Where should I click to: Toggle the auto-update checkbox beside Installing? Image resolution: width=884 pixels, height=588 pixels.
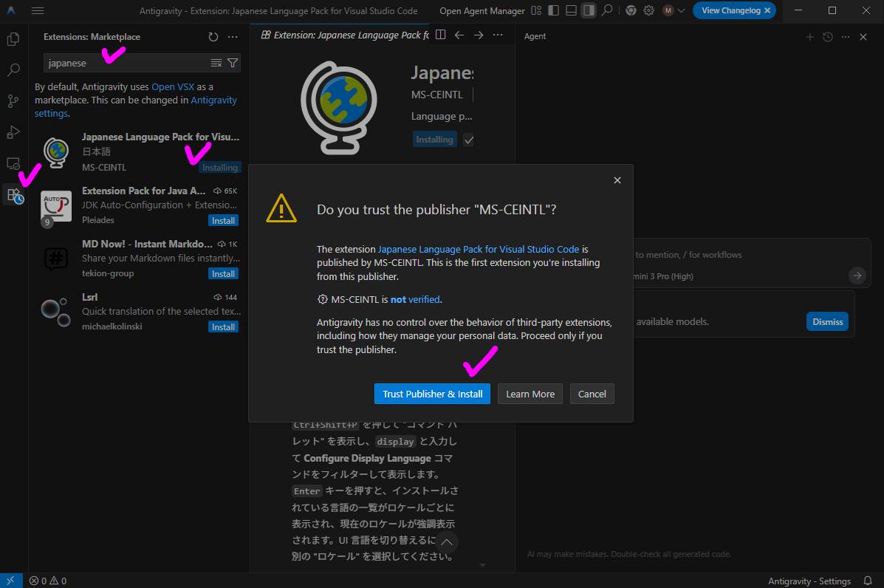[x=468, y=140]
